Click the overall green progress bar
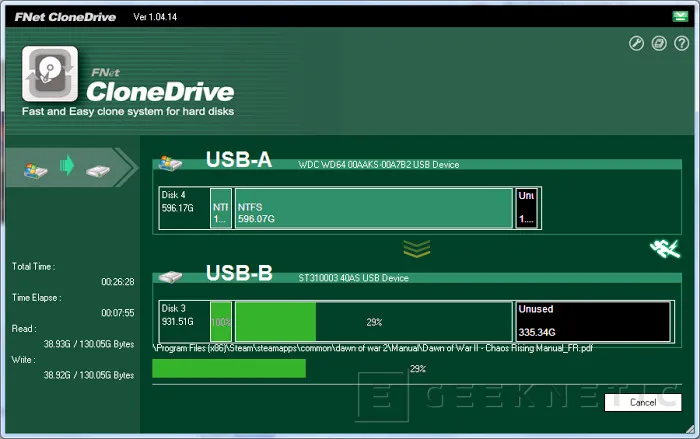Viewport: 700px width, 439px height. 229,369
